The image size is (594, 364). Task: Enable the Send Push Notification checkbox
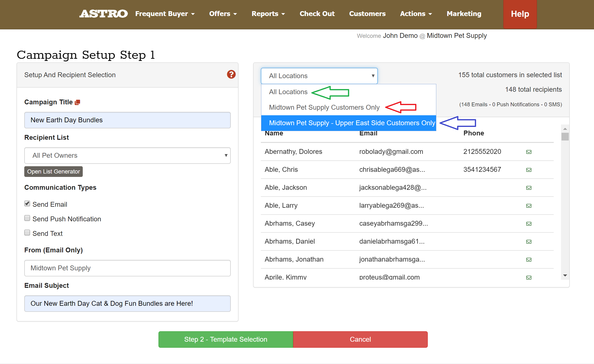[x=27, y=218]
